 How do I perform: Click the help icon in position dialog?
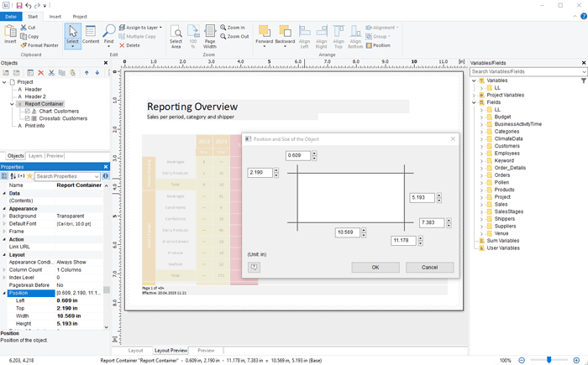click(254, 268)
